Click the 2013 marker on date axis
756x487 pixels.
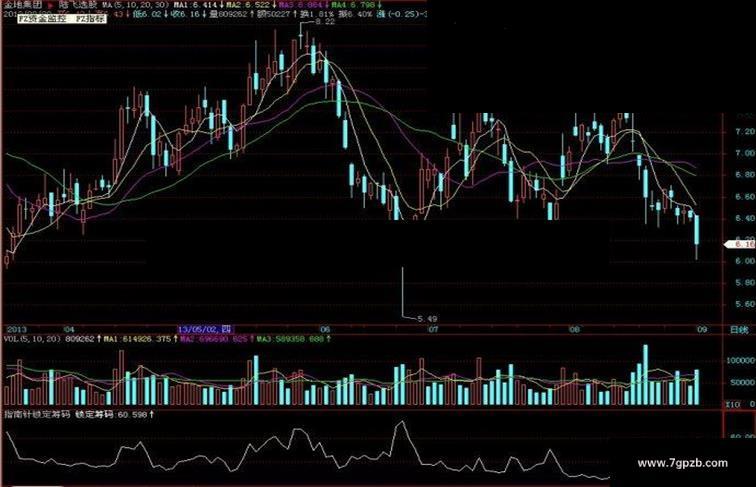point(17,330)
